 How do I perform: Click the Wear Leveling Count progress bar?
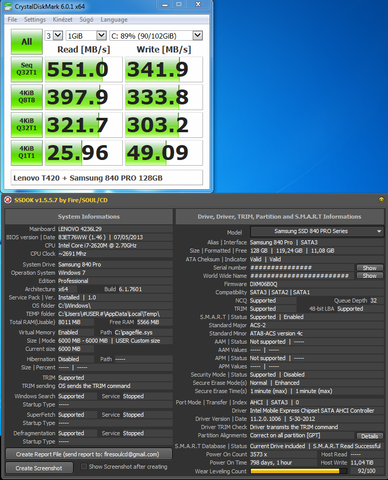point(299,471)
